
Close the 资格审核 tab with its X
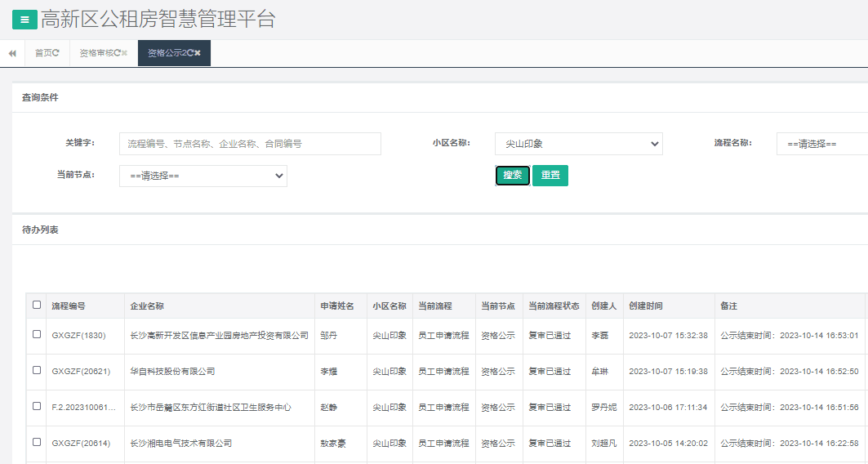[x=125, y=53]
